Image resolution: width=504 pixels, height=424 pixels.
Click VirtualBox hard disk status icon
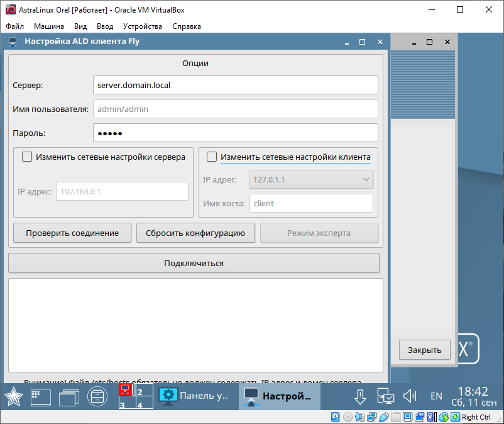click(335, 417)
